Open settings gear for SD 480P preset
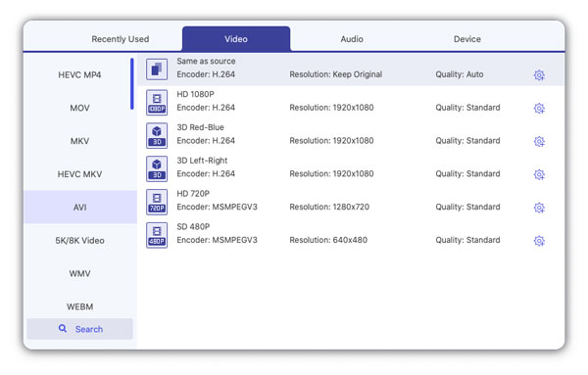The width and height of the screenshot is (588, 375). click(x=539, y=241)
